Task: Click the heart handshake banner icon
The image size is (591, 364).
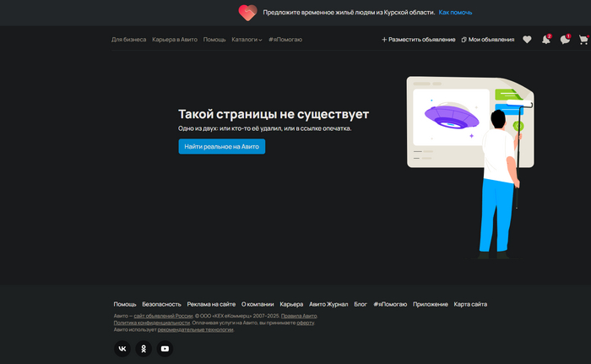Action: tap(247, 13)
